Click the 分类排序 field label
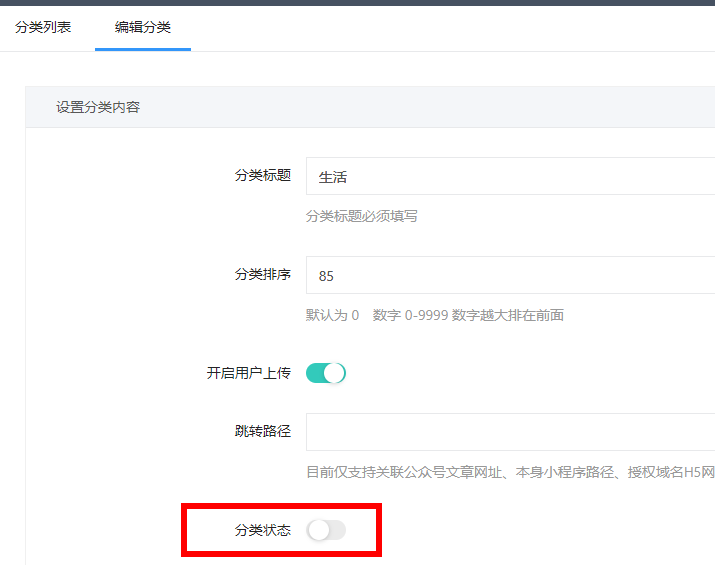 tap(263, 275)
